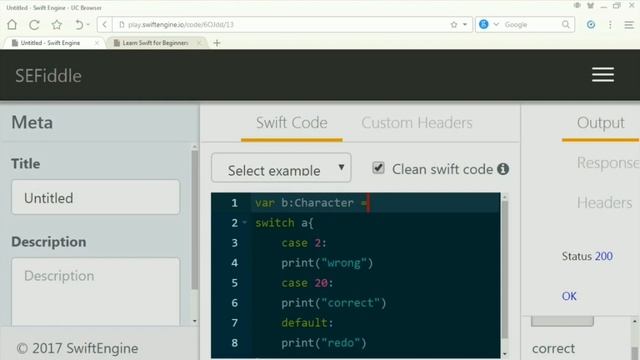The image size is (640, 360).
Task: Open the Headers section in output
Action: [604, 202]
